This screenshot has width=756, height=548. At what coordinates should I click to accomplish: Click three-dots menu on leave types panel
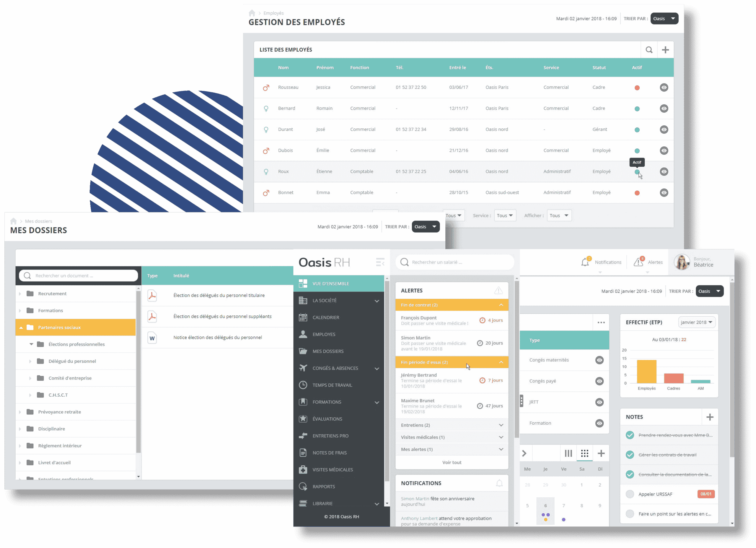click(x=601, y=323)
